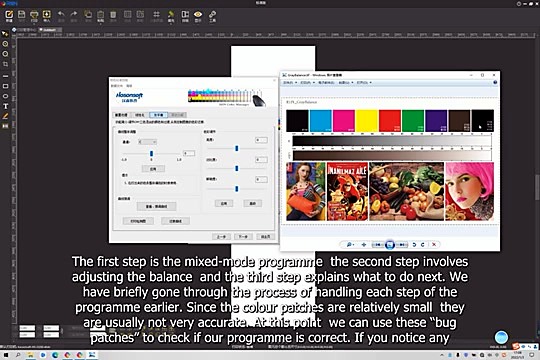Open magnifier zoom dropdown in photo viewer
Viewport: 540px width, 360px height.
click(350, 245)
